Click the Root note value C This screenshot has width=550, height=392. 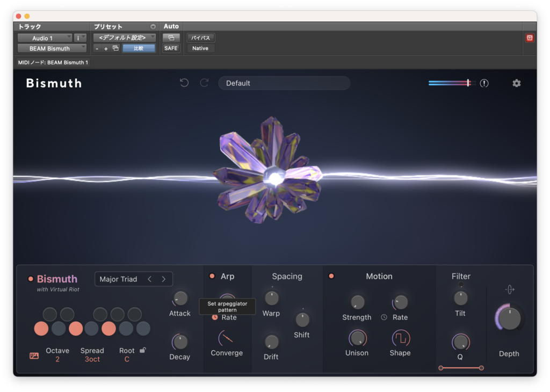tap(127, 359)
